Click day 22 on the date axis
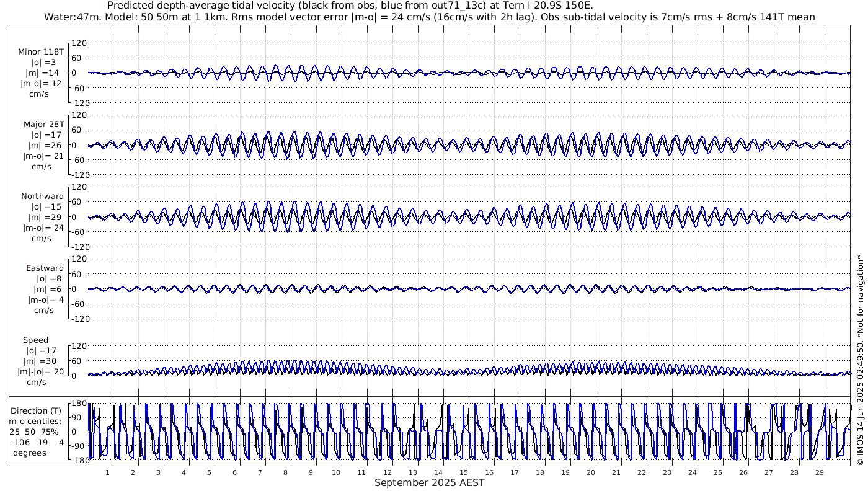868x496 pixels. 642,472
